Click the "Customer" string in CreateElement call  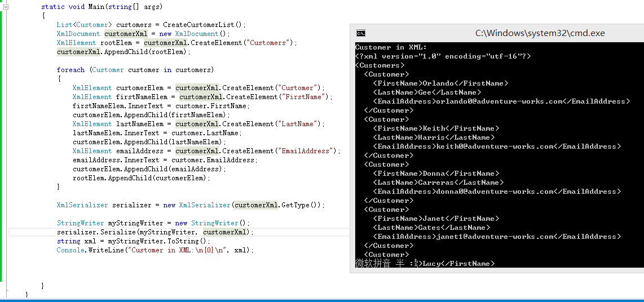click(x=298, y=88)
